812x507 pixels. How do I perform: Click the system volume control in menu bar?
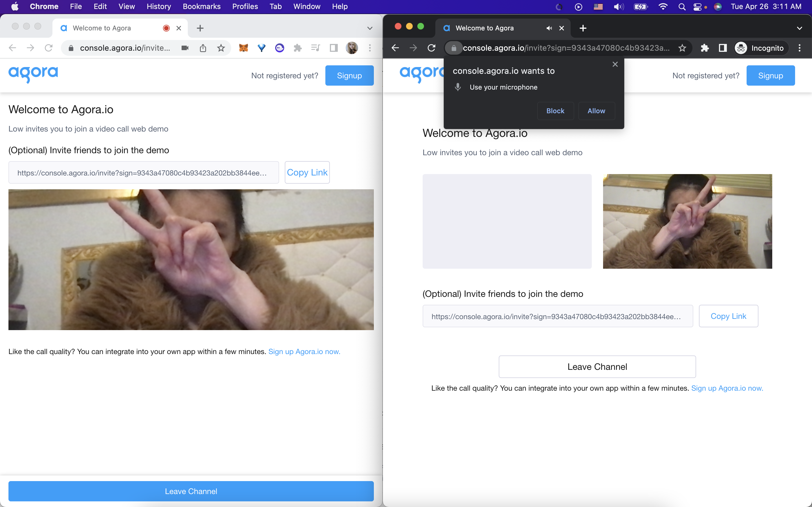(x=618, y=6)
